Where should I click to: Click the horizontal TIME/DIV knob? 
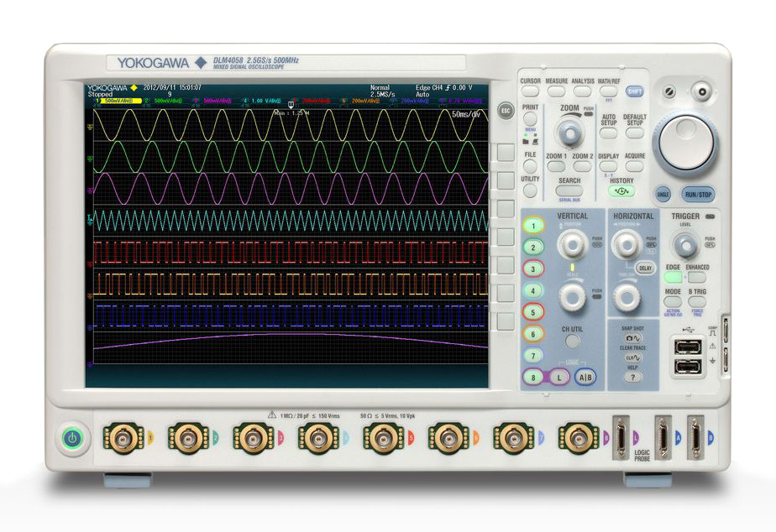627,297
